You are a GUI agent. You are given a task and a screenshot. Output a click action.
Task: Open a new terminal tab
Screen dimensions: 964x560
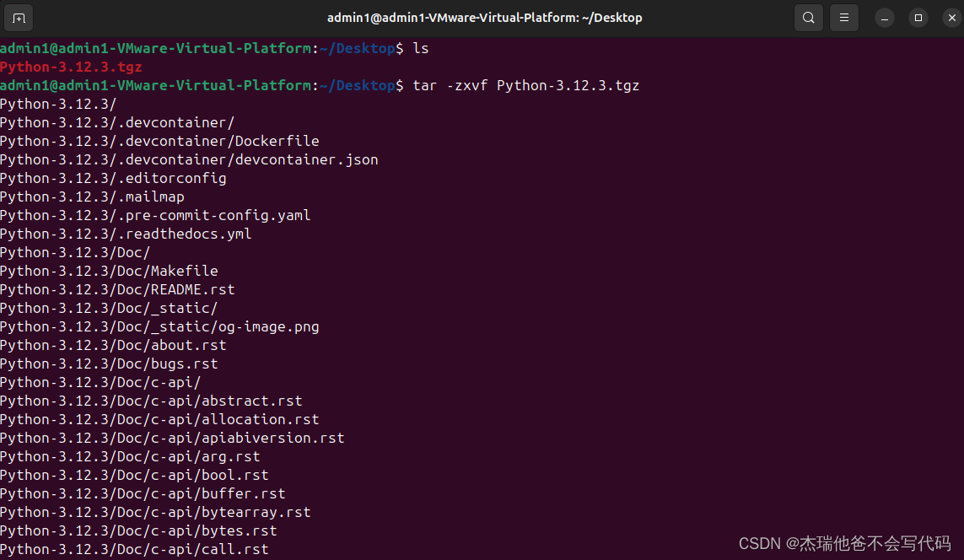point(19,17)
